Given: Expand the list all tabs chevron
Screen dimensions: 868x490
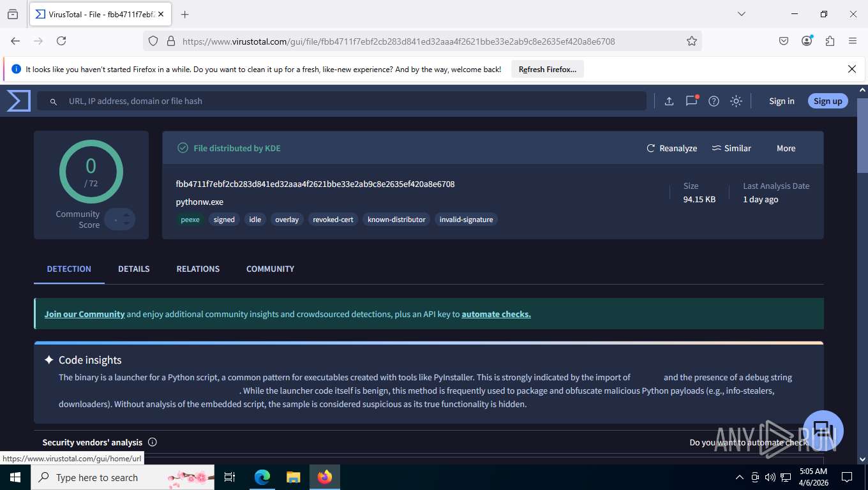Looking at the screenshot, I should [x=741, y=14].
